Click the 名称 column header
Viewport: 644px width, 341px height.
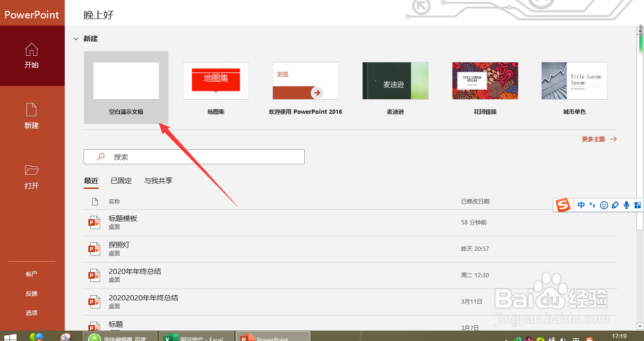[114, 202]
